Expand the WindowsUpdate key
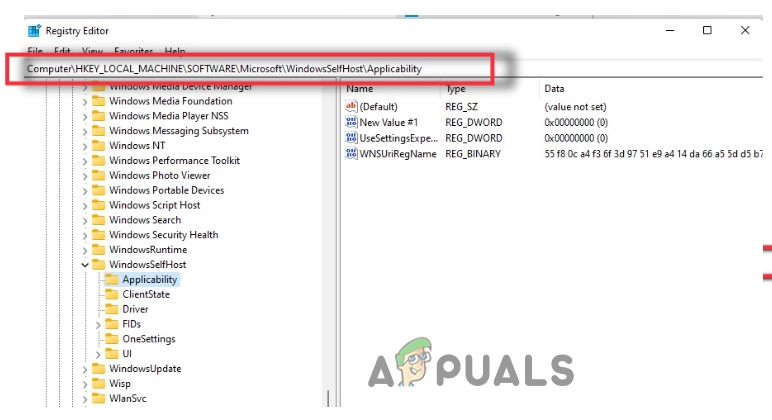 point(85,369)
